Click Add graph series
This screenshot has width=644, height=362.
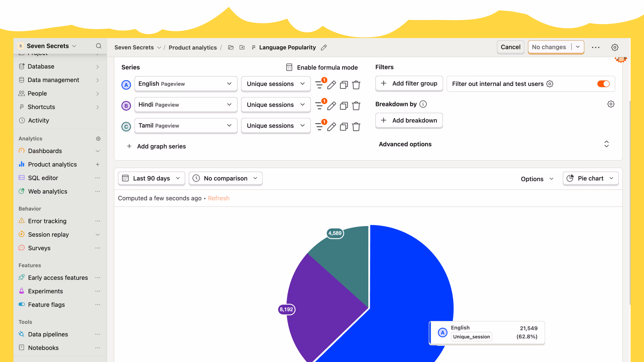[x=156, y=146]
